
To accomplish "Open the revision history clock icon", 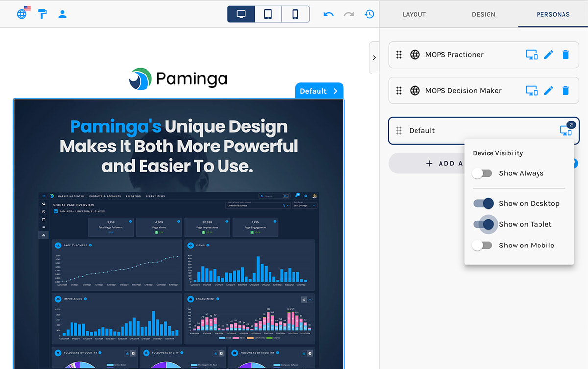I will (x=369, y=14).
